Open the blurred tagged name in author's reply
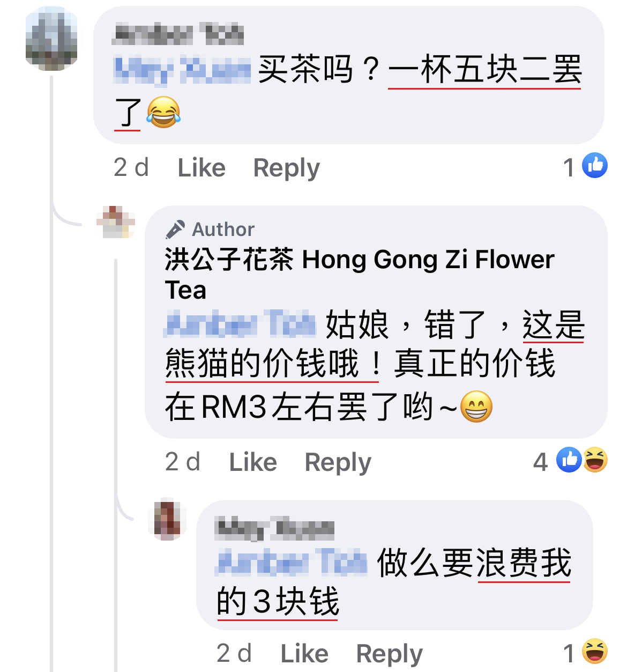The image size is (627, 672). [x=240, y=325]
